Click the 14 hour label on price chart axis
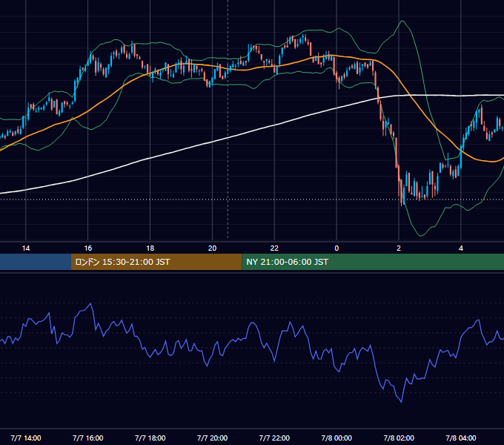 26,248
